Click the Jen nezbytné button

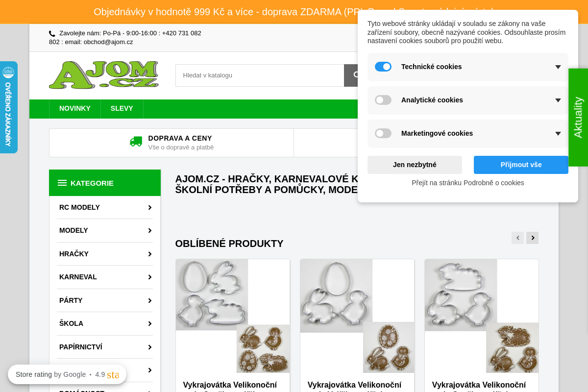(x=415, y=165)
